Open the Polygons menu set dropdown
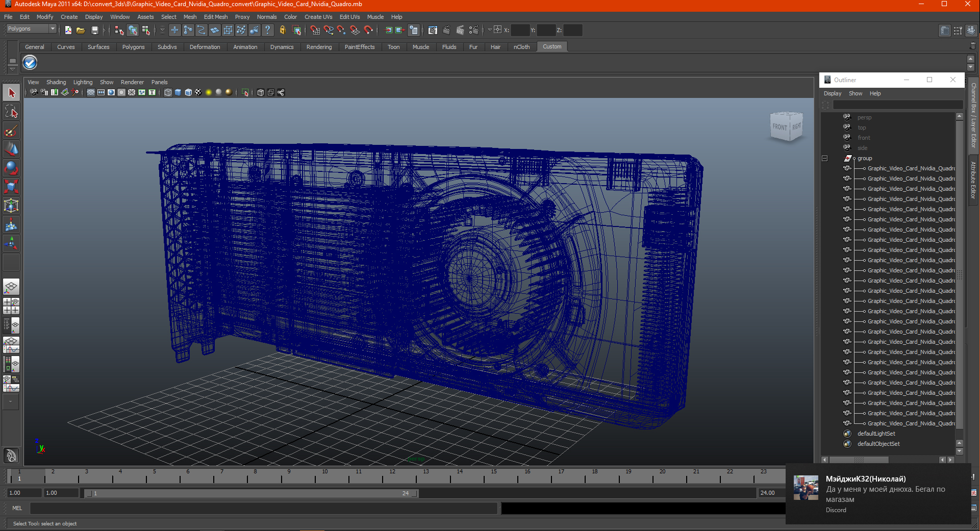Viewport: 980px width, 531px height. pos(52,29)
